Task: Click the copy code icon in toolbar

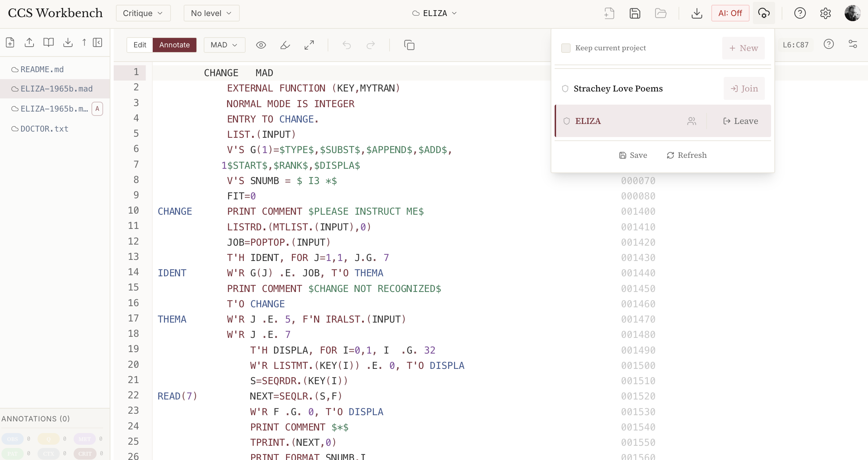Action: pyautogui.click(x=409, y=45)
